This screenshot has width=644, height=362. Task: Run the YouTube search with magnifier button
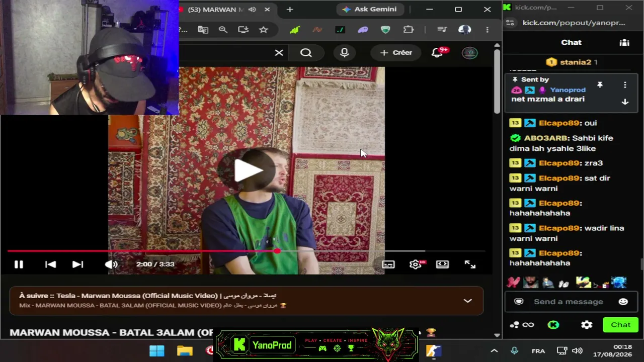tap(306, 53)
